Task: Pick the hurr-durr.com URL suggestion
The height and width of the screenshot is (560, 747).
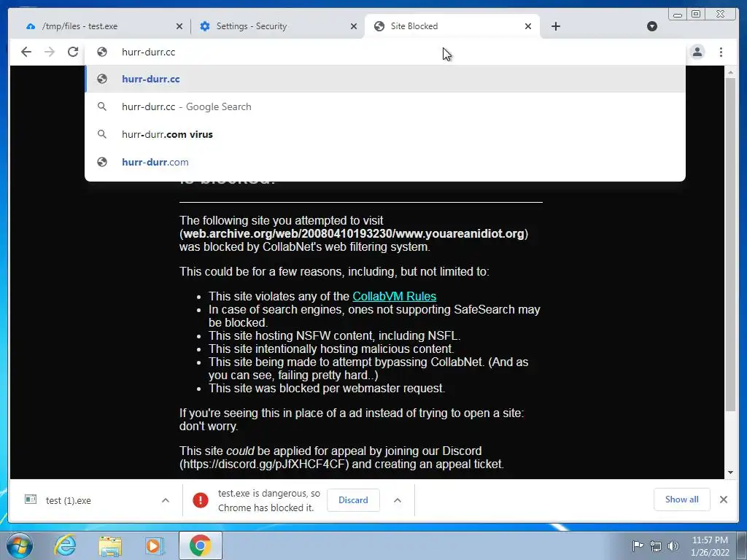Action: [385, 162]
